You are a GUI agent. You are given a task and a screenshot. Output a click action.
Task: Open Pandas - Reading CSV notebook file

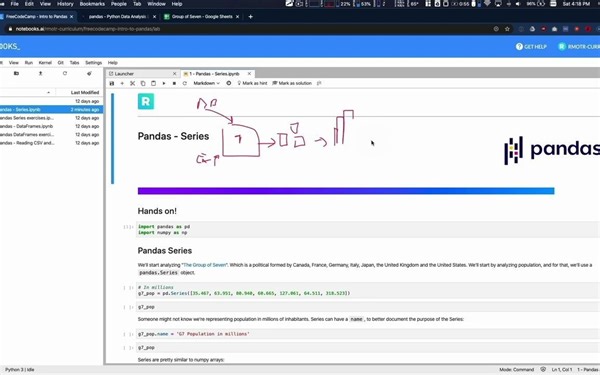coord(51,143)
